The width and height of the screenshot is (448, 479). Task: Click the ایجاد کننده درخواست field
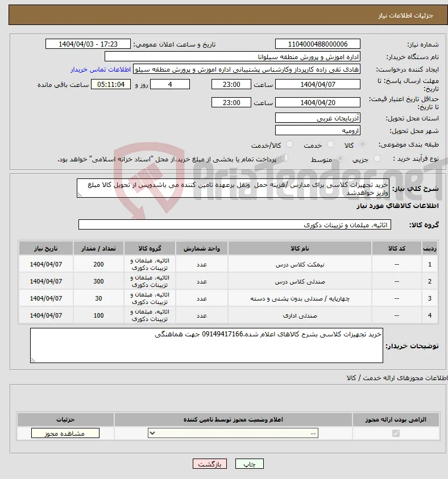point(247,69)
